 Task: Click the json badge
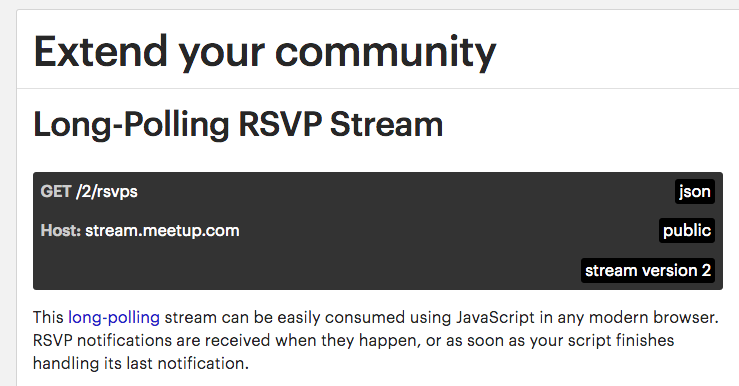coord(695,191)
